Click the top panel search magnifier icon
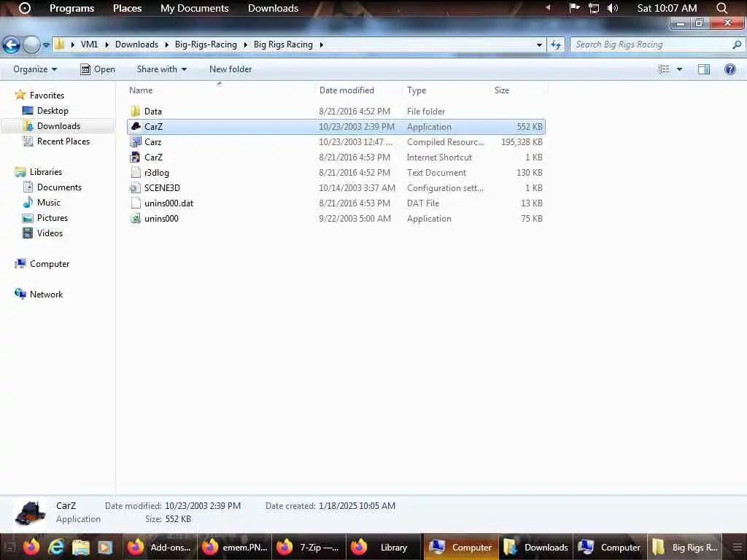Screen dimensions: 747x560 (721, 8)
